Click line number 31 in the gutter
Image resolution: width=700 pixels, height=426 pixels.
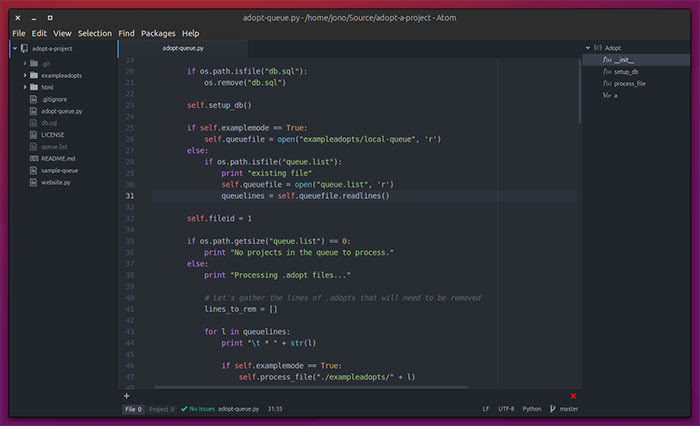tap(129, 196)
